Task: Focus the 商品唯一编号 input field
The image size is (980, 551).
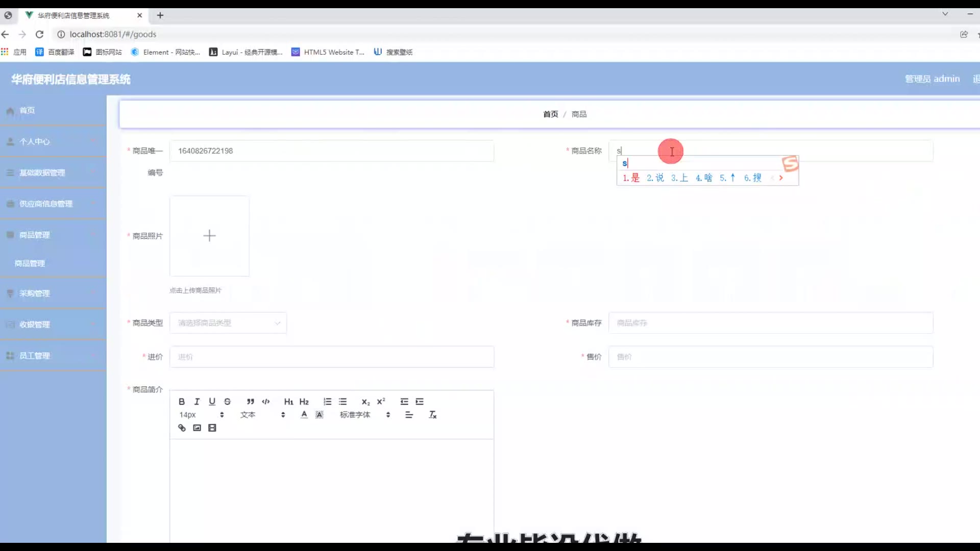Action: (332, 151)
